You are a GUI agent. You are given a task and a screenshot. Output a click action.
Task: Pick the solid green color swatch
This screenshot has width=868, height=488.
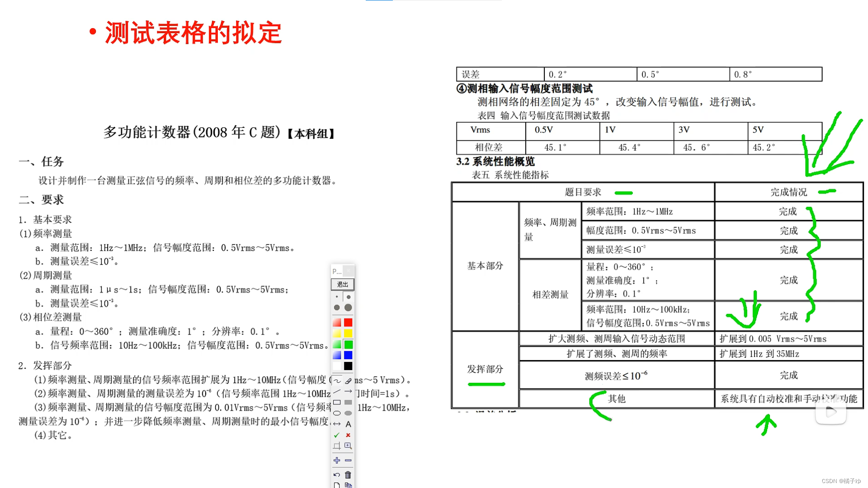[x=348, y=344]
